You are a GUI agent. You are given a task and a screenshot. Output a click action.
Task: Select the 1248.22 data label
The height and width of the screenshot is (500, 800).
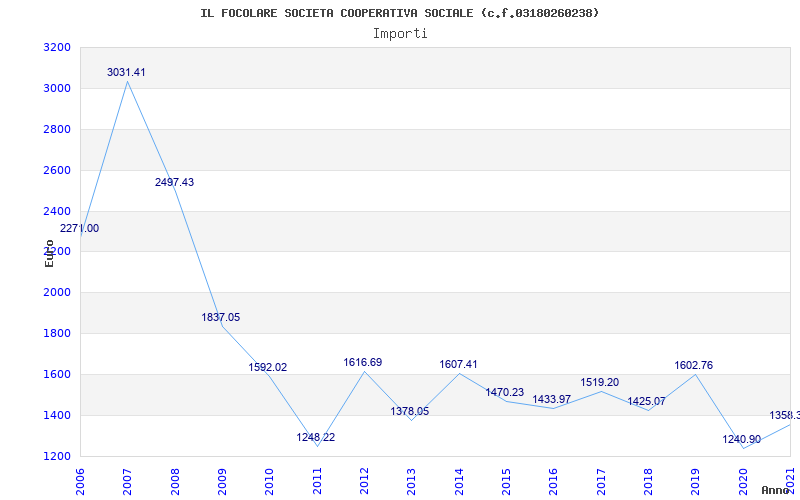(x=316, y=437)
